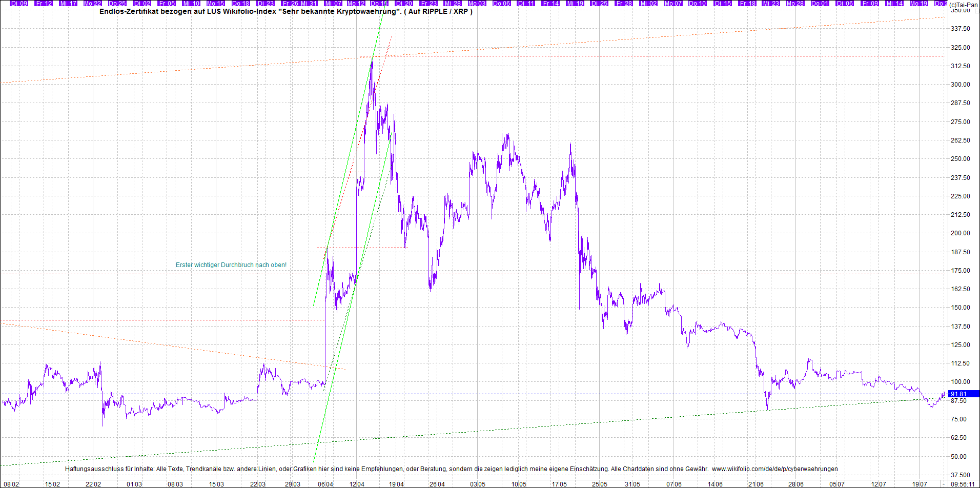Pick the 21:06 date on bottom axis
Viewport: 980px width, 488px height.
click(x=756, y=484)
